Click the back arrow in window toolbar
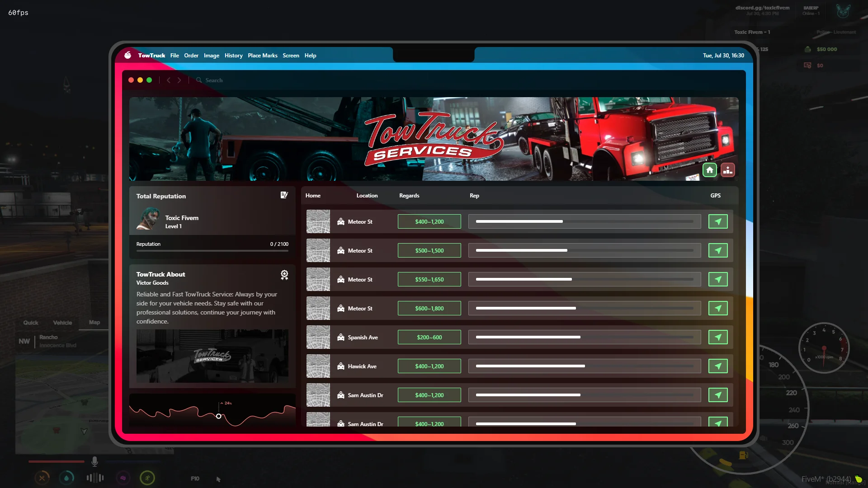 [x=169, y=80]
